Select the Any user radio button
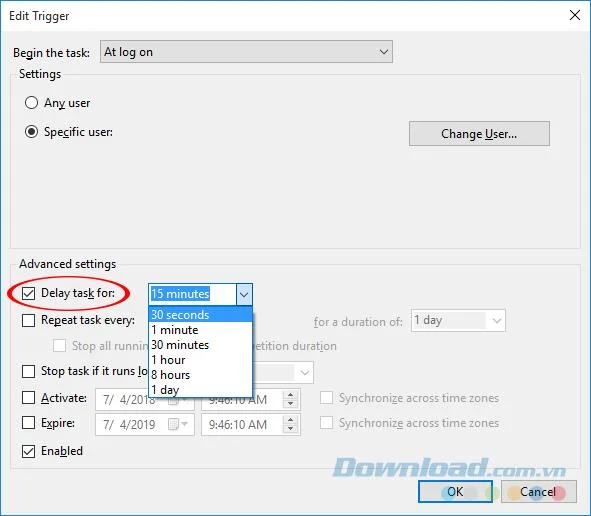The height and width of the screenshot is (516, 591). [31, 103]
